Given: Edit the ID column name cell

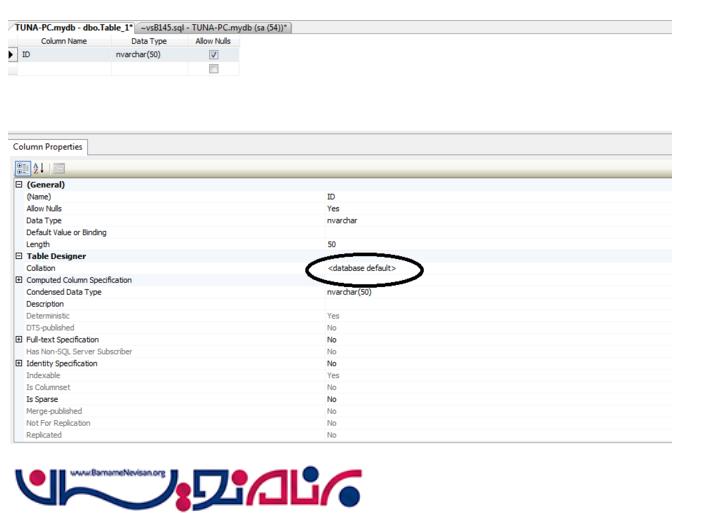Looking at the screenshot, I should click(64, 55).
